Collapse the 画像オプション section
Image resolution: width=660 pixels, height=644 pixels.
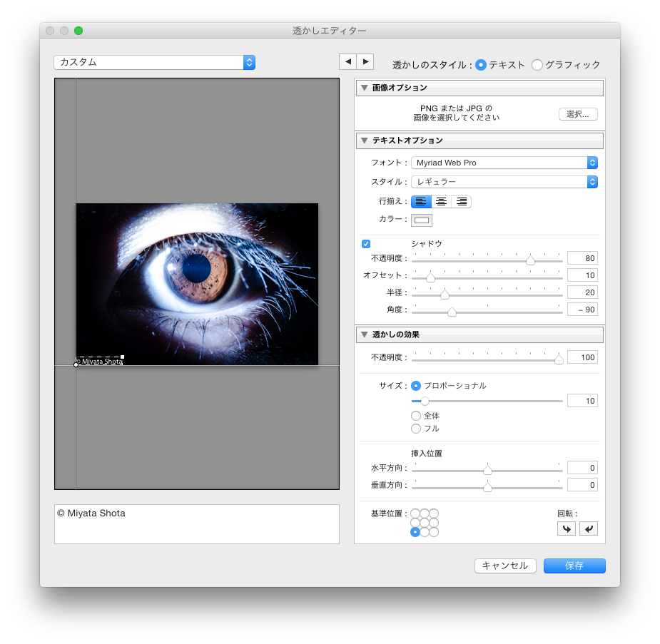click(365, 88)
